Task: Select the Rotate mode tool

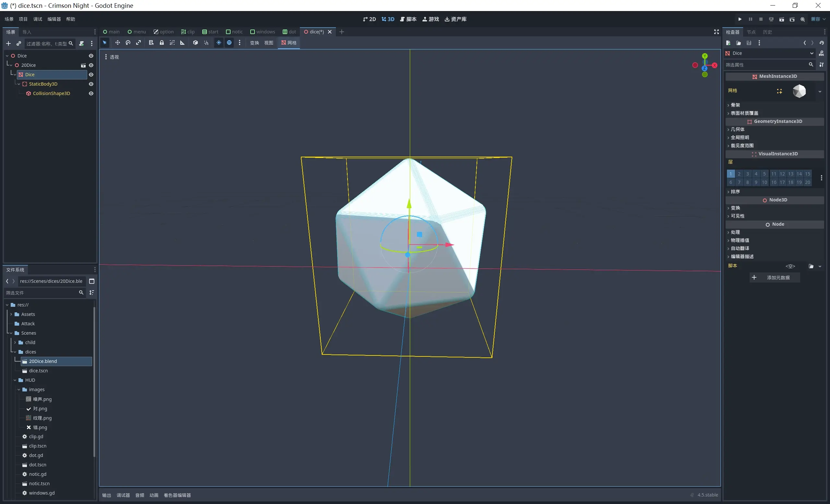Action: (128, 43)
